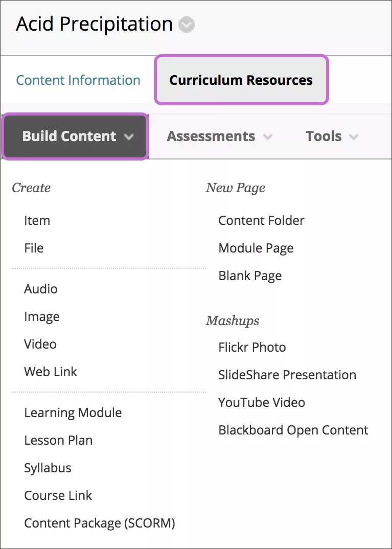Add an Audio element

tap(40, 289)
